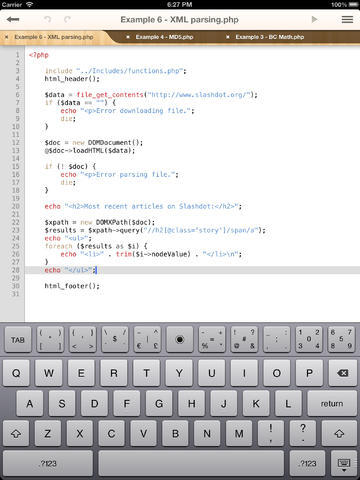
Task: Switch to Example 4 - MD5.php tab
Action: [164, 37]
